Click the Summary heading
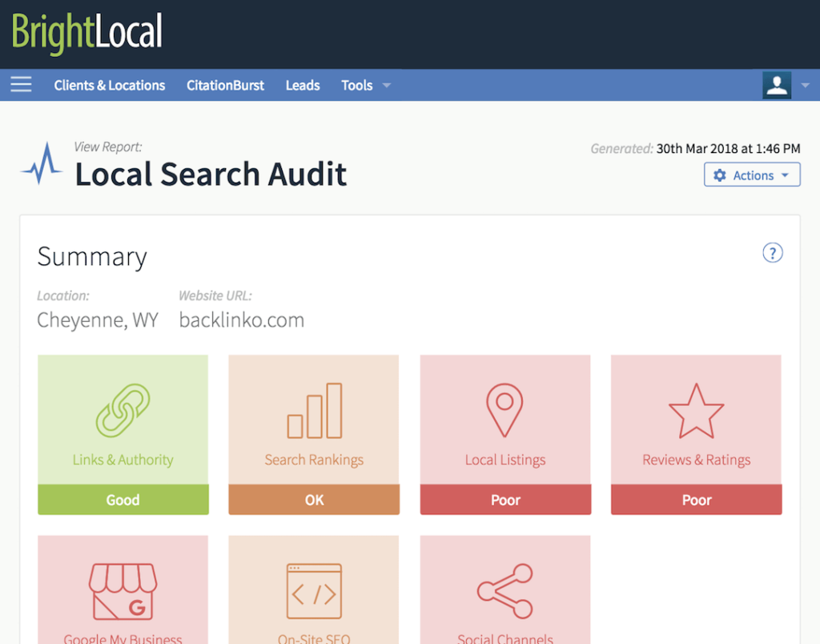Viewport: 820px width, 644px height. coord(92,257)
